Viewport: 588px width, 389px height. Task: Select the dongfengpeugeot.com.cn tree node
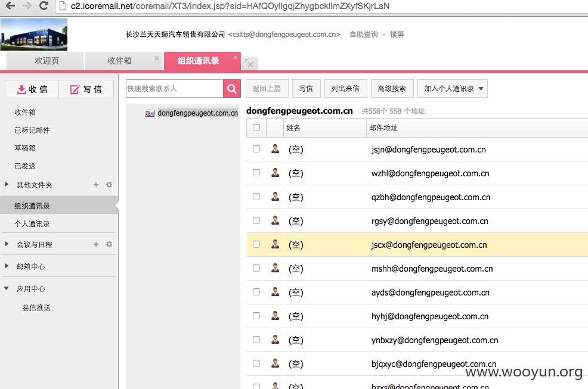tap(197, 113)
